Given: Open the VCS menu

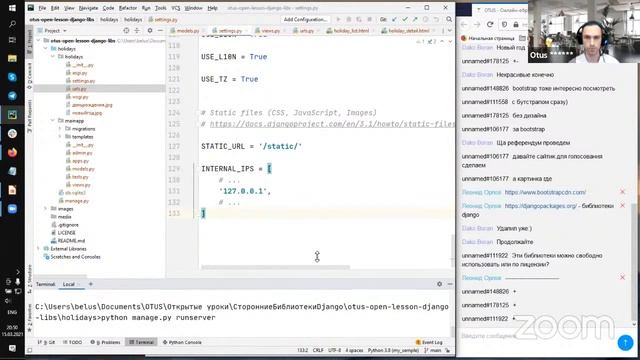Looking at the screenshot, I should click(x=176, y=8).
